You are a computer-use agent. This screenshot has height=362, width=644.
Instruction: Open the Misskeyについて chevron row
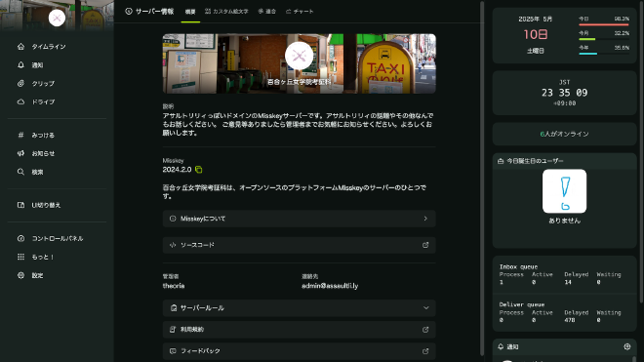click(x=299, y=219)
